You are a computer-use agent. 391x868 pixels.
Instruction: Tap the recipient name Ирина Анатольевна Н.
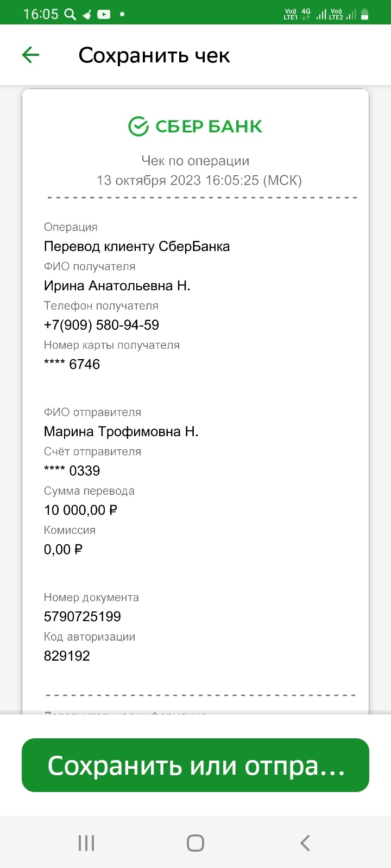[117, 285]
